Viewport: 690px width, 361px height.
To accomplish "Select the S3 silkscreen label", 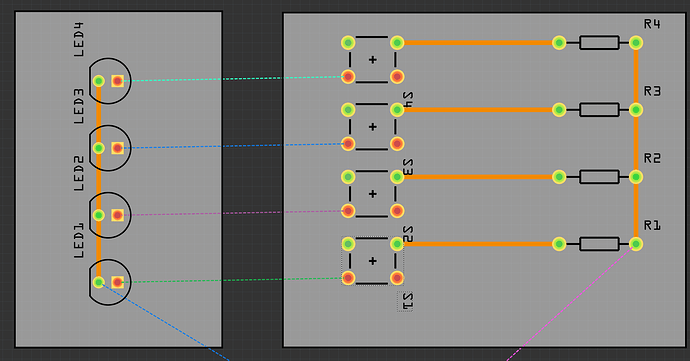I will coord(407,167).
